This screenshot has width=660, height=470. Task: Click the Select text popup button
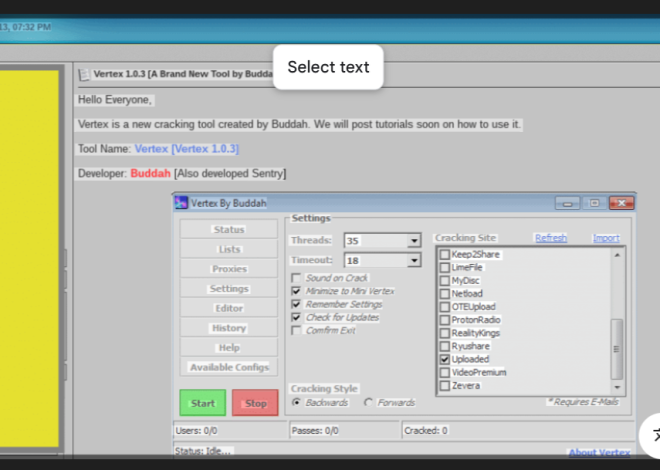click(x=328, y=67)
